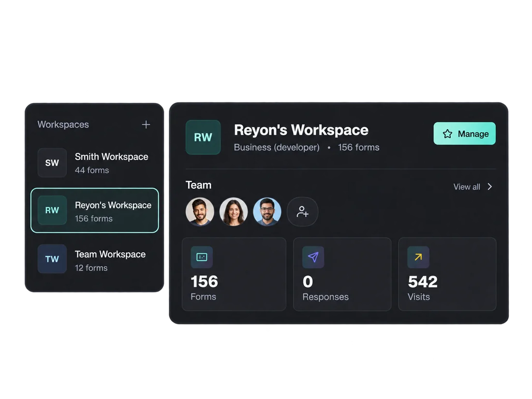Click the avatar of man with glasses
The width and height of the screenshot is (532, 399).
click(x=267, y=212)
